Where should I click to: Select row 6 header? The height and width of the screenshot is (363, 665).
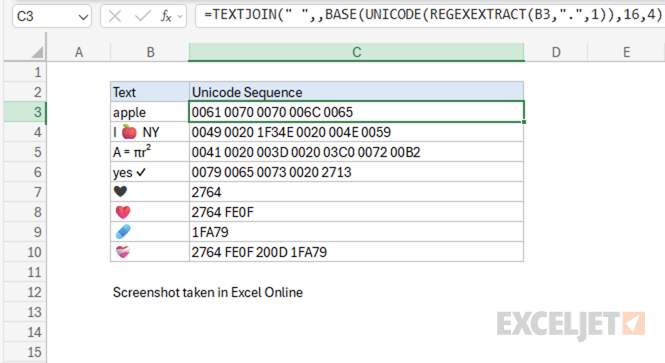coord(25,172)
